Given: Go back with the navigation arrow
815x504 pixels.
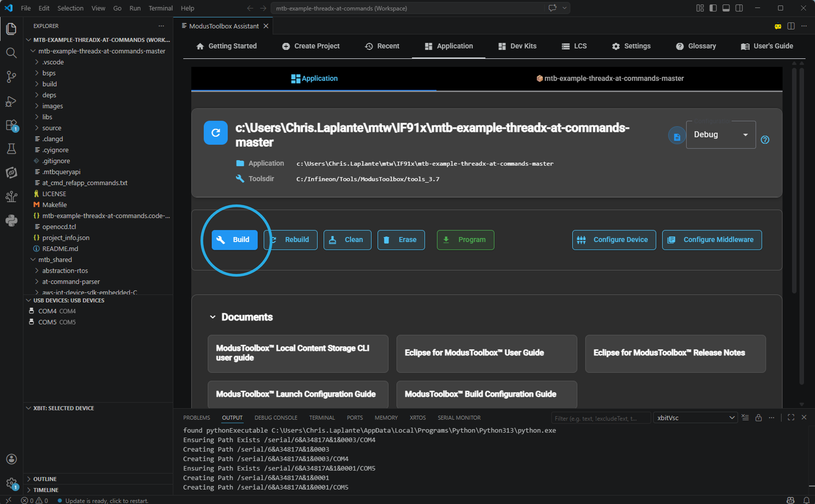Looking at the screenshot, I should [x=250, y=8].
